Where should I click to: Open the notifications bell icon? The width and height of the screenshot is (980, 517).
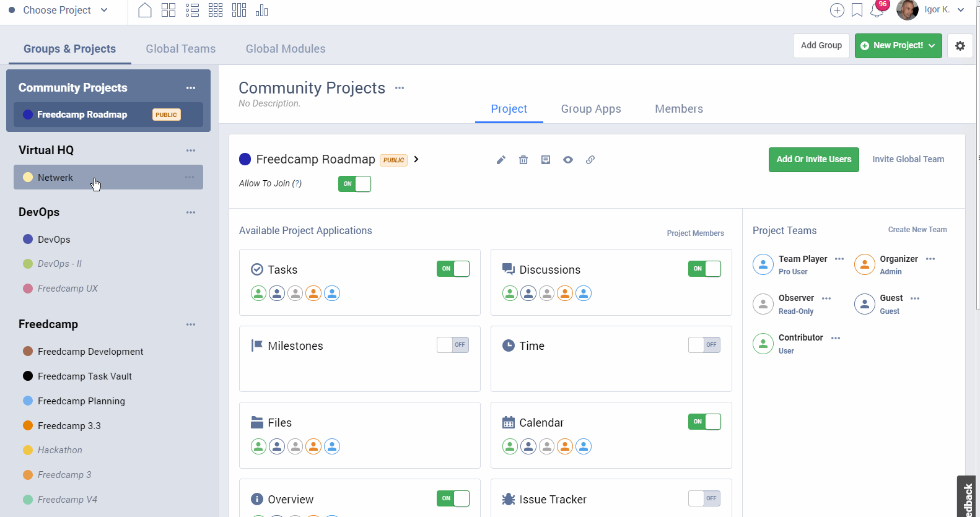pos(877,11)
